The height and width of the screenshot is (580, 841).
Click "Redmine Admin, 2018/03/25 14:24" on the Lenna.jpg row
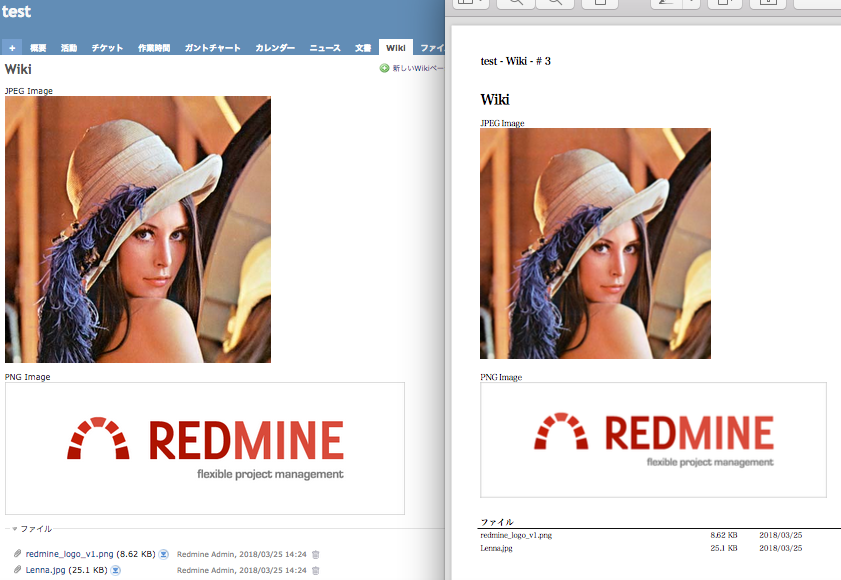[242, 570]
